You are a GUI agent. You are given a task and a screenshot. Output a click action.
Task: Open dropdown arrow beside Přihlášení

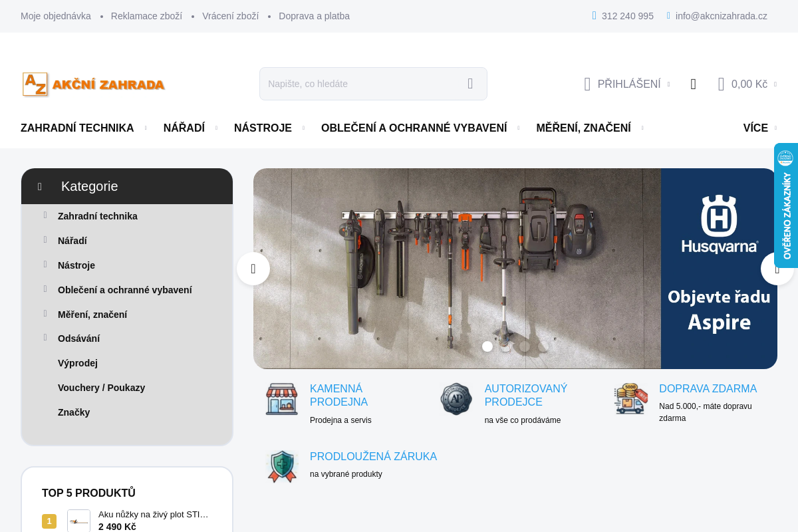click(668, 84)
